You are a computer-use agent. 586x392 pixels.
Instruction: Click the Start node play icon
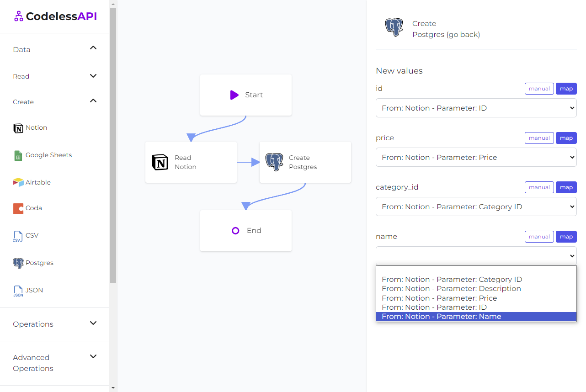coord(234,95)
